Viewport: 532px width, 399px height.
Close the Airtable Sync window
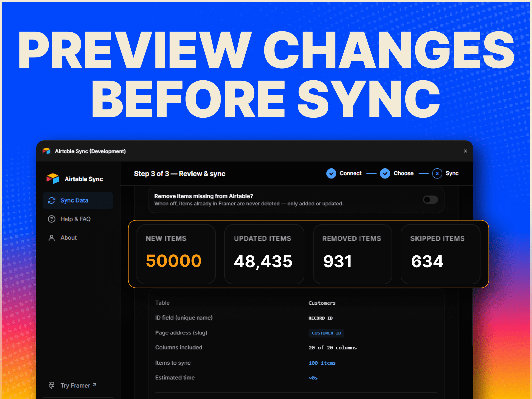click(x=465, y=151)
